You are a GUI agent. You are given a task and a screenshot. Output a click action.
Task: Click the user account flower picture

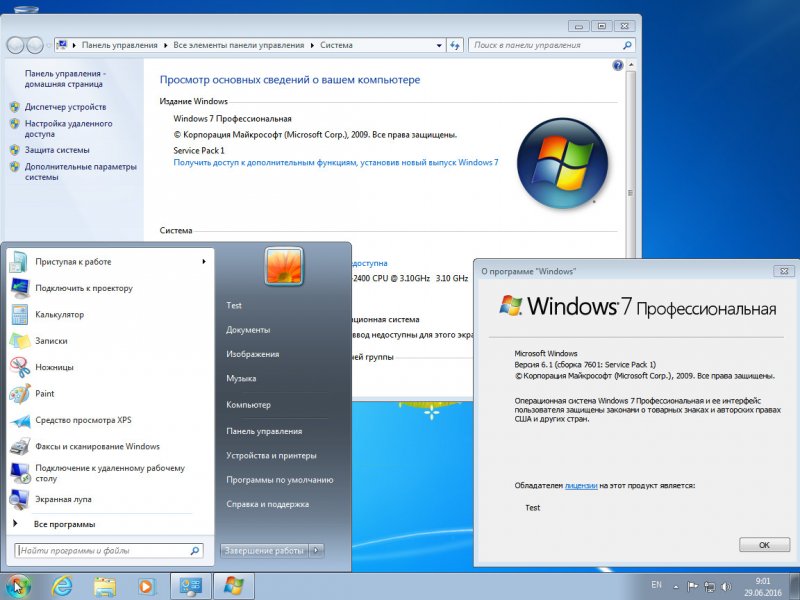284,266
